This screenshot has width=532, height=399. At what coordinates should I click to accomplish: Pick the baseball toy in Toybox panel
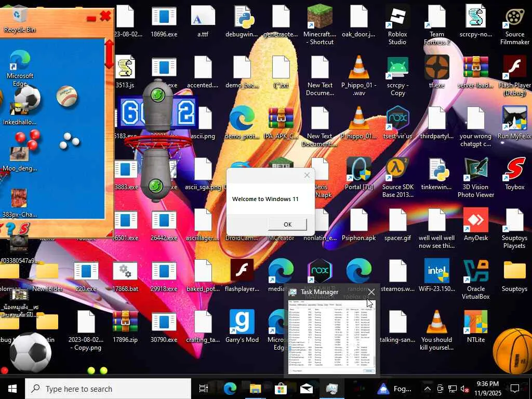click(67, 96)
